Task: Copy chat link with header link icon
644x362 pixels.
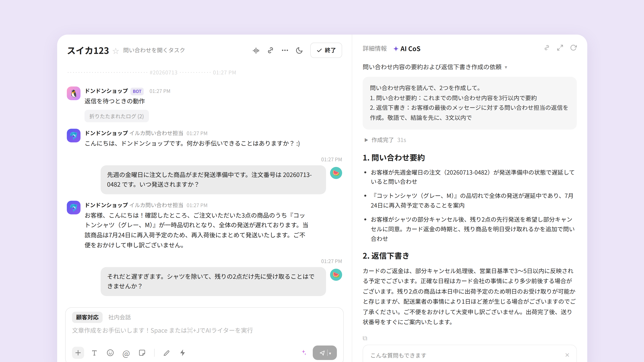Action: 270,50
